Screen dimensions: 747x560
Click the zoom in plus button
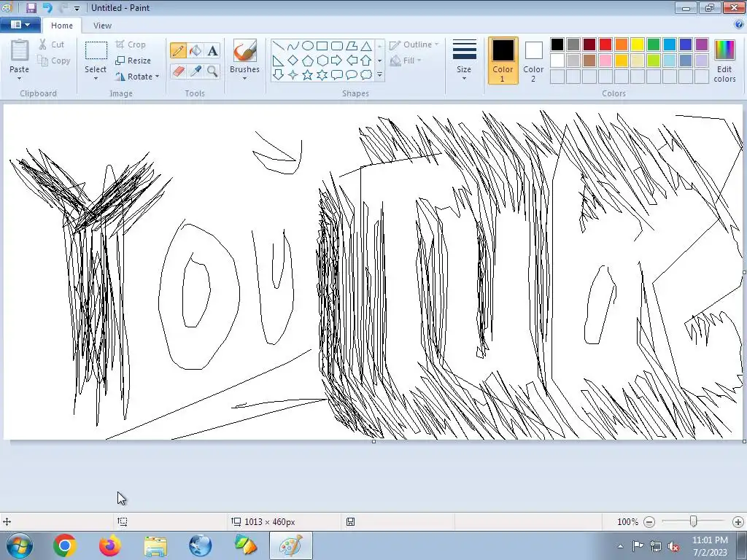[738, 522]
